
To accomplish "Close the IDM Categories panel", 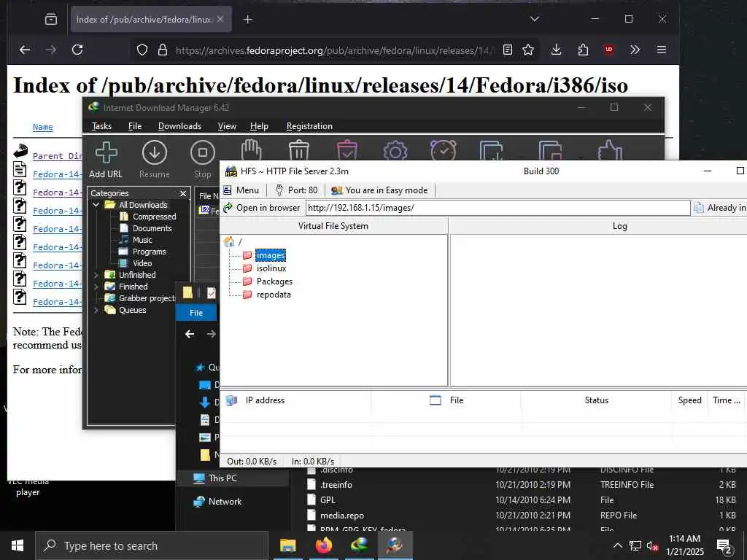I will tap(183, 193).
